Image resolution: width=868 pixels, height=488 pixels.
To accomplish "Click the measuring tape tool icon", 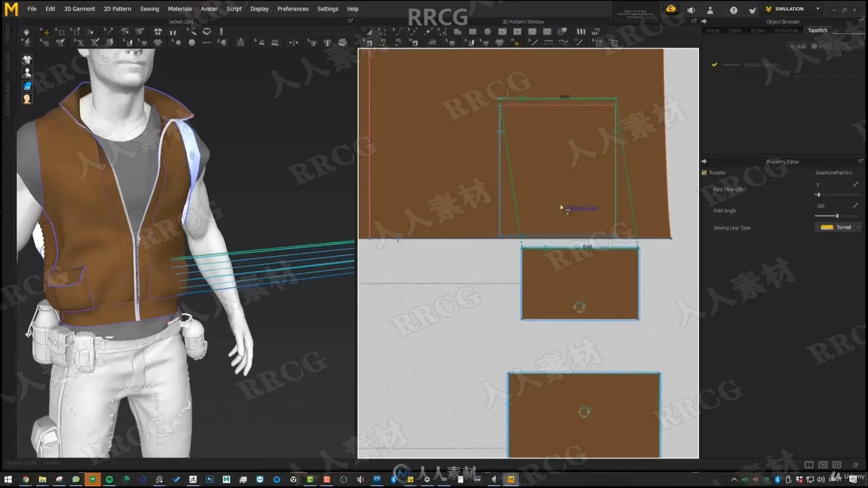I will click(207, 32).
